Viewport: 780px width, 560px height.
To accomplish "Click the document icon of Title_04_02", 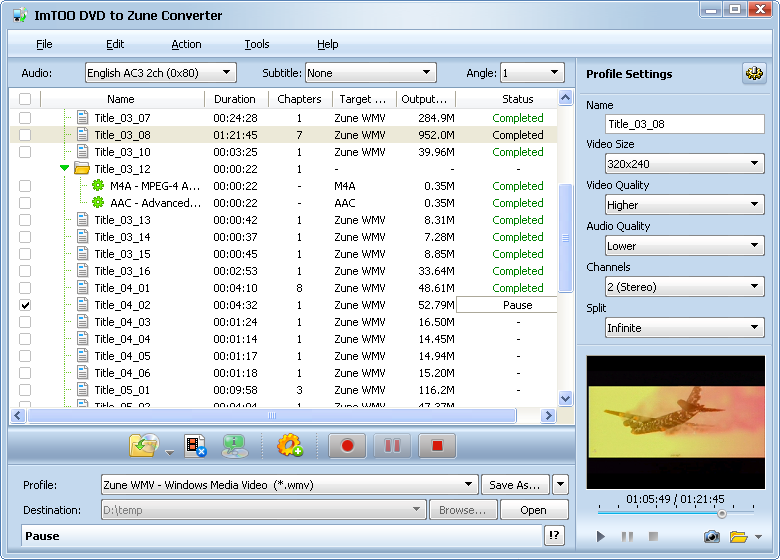I will coord(83,305).
